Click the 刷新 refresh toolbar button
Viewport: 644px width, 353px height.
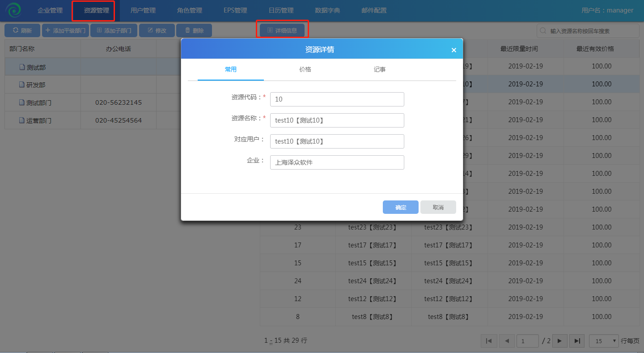[22, 30]
